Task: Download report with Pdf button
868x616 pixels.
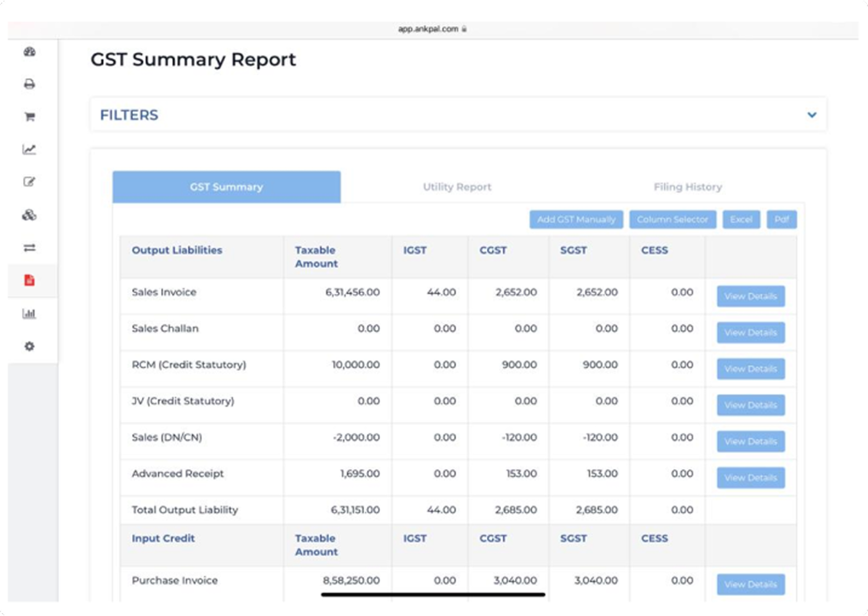Action: click(782, 220)
